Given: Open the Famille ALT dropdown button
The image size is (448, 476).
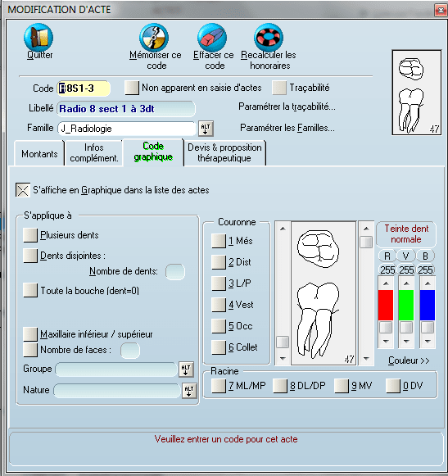Looking at the screenshot, I should pyautogui.click(x=206, y=129).
